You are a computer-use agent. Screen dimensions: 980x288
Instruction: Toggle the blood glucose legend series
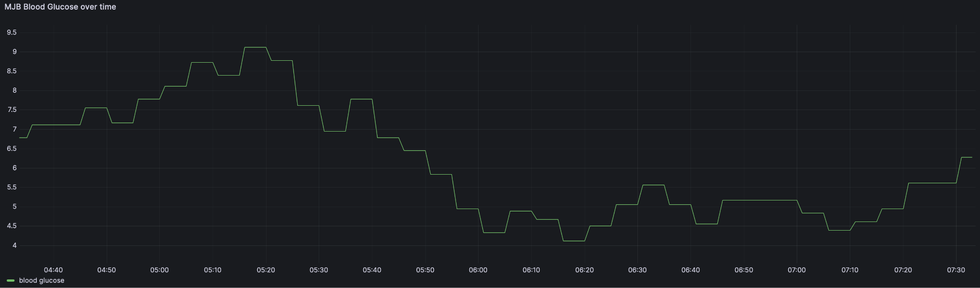click(42, 280)
